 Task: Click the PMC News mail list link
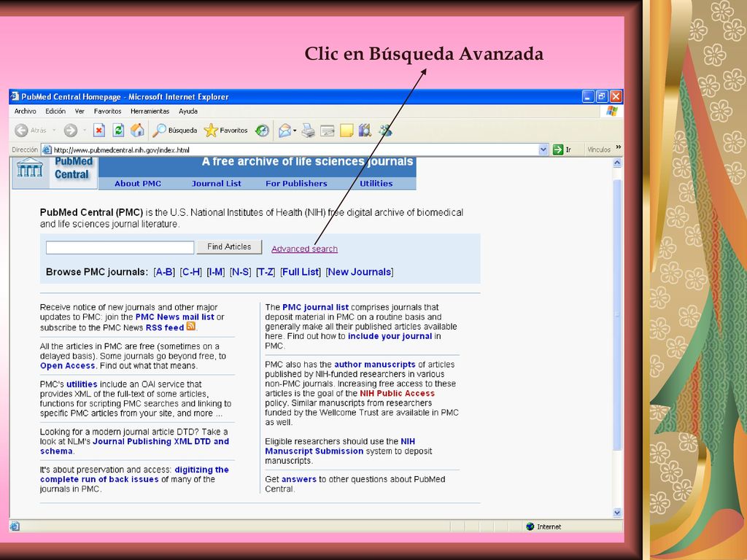tap(175, 317)
